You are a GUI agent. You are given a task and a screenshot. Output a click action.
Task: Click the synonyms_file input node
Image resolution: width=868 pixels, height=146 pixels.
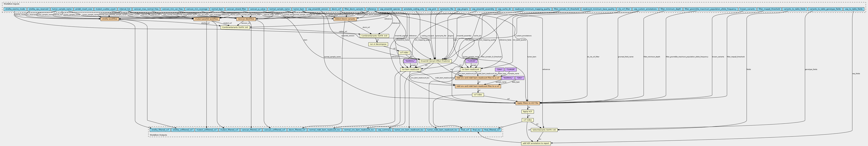446,9
